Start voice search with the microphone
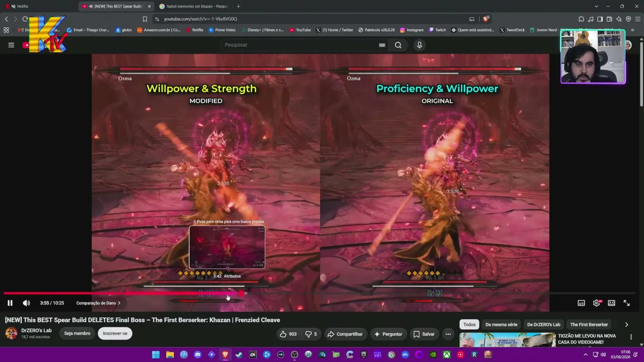The width and height of the screenshot is (644, 362). tap(419, 45)
